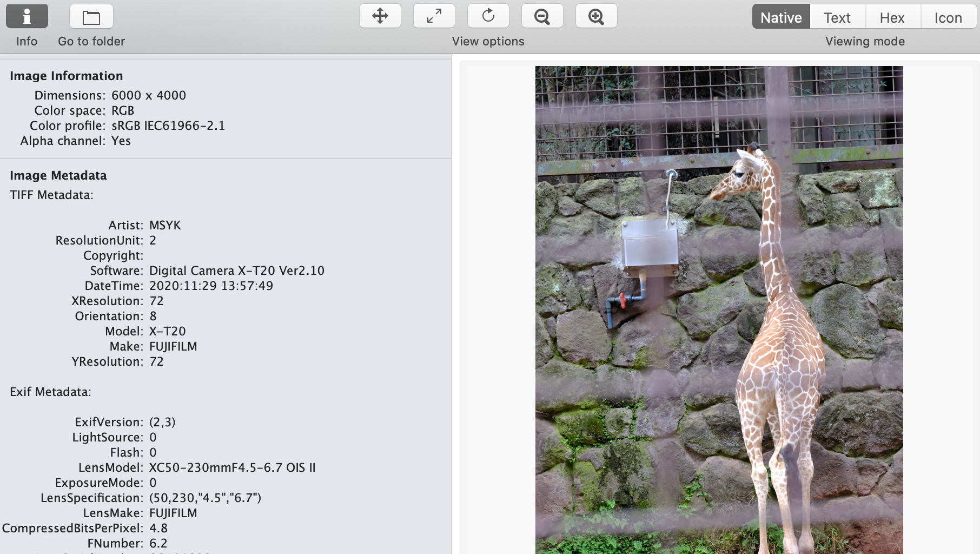Select the FNumber value 6.2
This screenshot has height=554, width=980.
[x=158, y=543]
